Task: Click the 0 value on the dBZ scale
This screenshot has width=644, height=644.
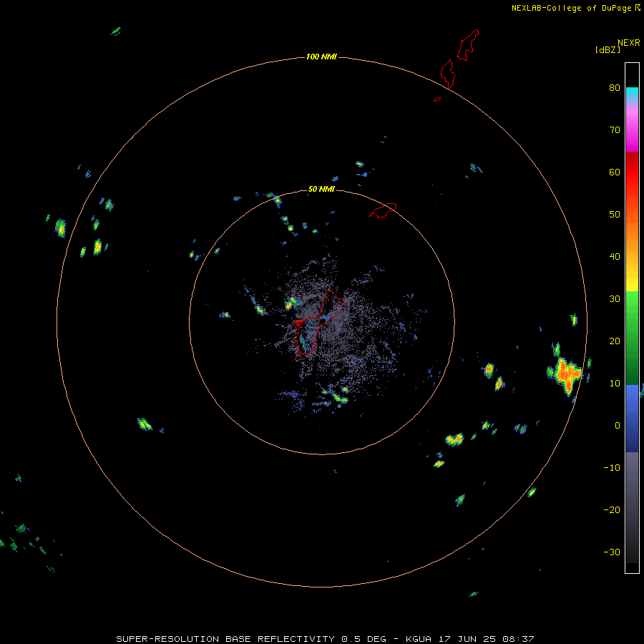Action: click(x=618, y=426)
